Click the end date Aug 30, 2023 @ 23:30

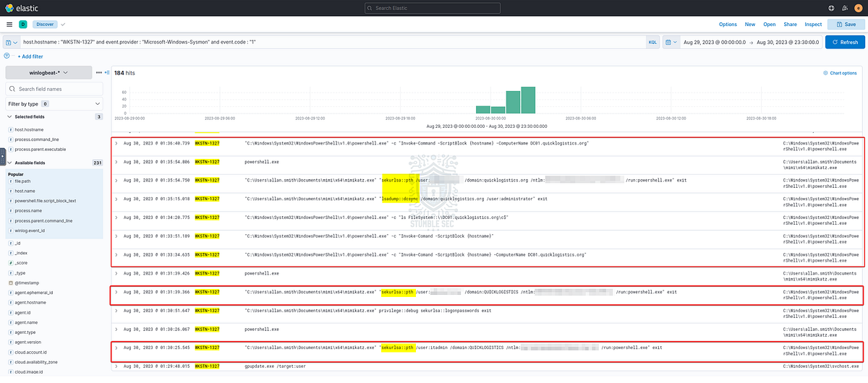(x=787, y=43)
